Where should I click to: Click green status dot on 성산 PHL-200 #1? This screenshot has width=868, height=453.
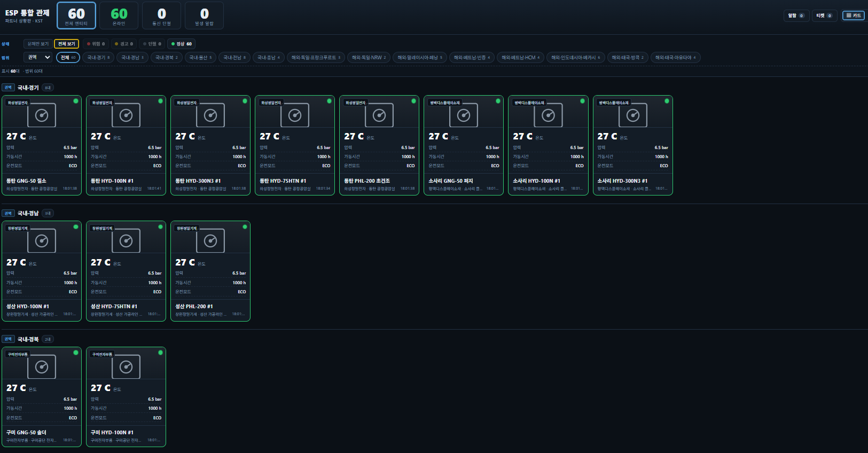point(245,226)
